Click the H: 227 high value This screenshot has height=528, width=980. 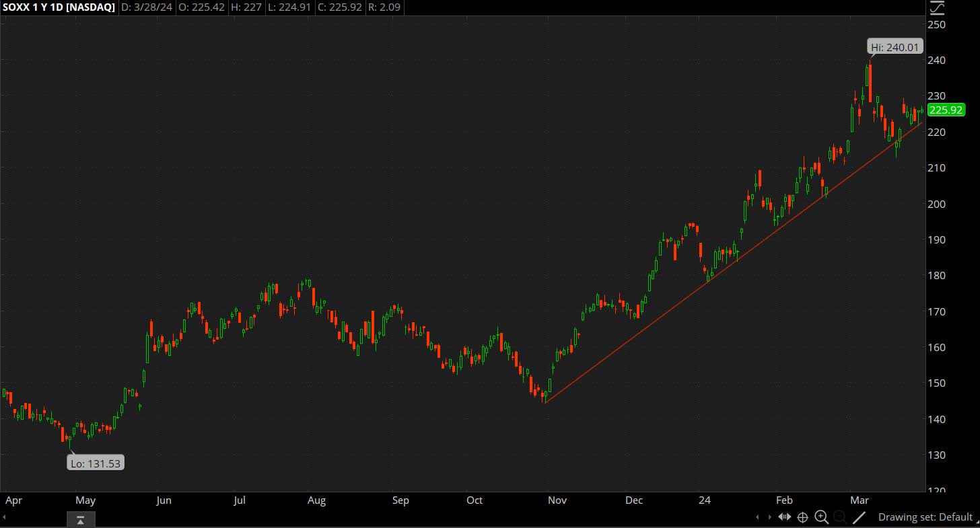coord(248,7)
